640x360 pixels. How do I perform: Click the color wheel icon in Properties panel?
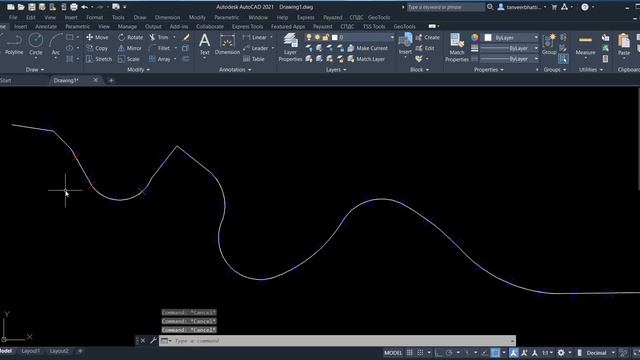tap(474, 37)
